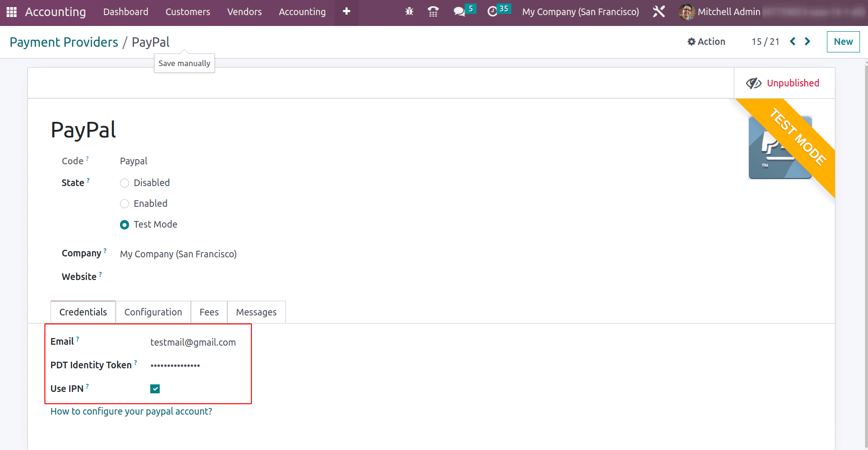Open the Customers menu
The width and height of the screenshot is (868, 450).
188,12
